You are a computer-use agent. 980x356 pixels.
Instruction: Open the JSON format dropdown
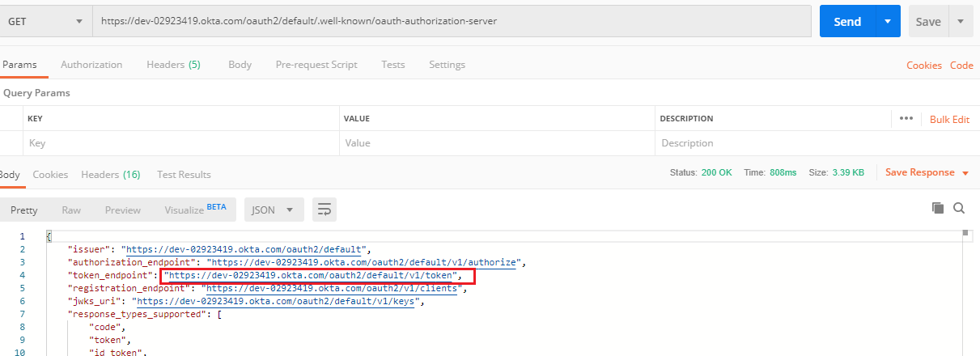[274, 210]
